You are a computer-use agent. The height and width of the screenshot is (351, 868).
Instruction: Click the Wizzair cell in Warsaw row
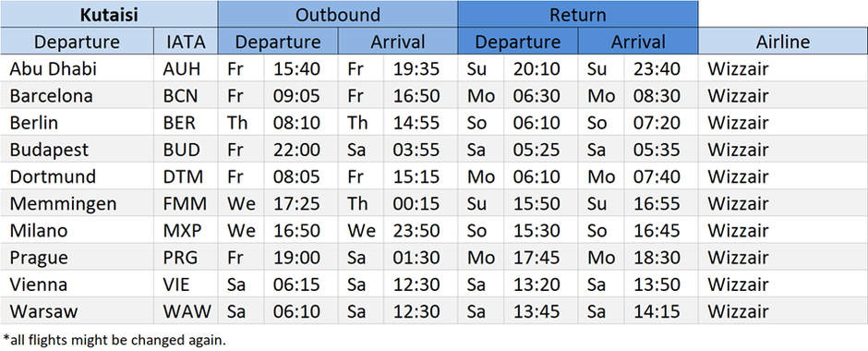coord(783,311)
